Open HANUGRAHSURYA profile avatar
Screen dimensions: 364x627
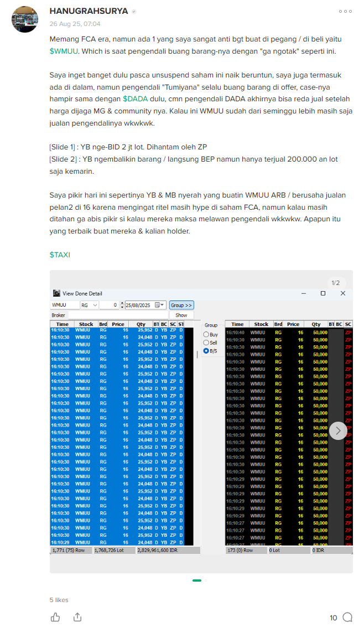pos(25,19)
